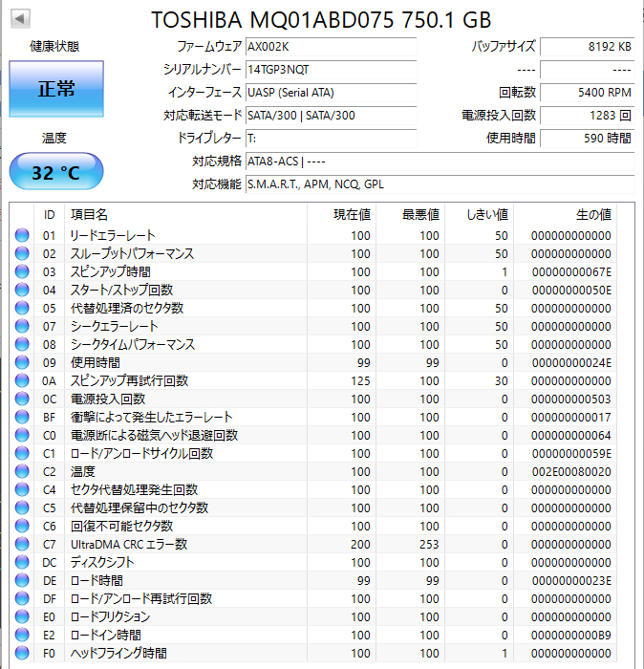
Task: Click the status icon for ID 04 row
Action: [x=22, y=291]
